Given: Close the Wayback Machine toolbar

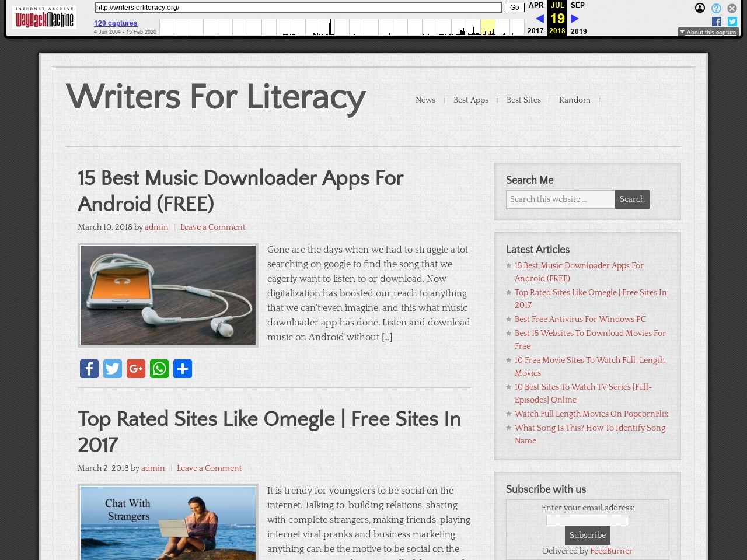Looking at the screenshot, I should (x=732, y=8).
